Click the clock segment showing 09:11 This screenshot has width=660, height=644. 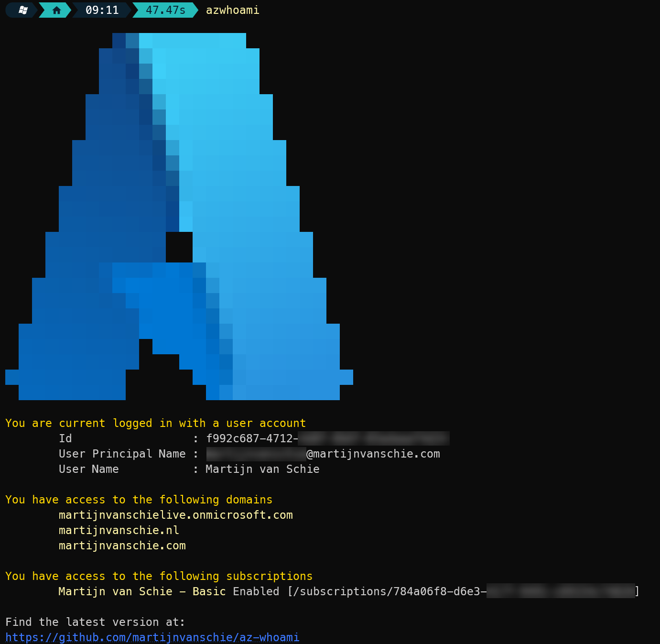[x=100, y=10]
